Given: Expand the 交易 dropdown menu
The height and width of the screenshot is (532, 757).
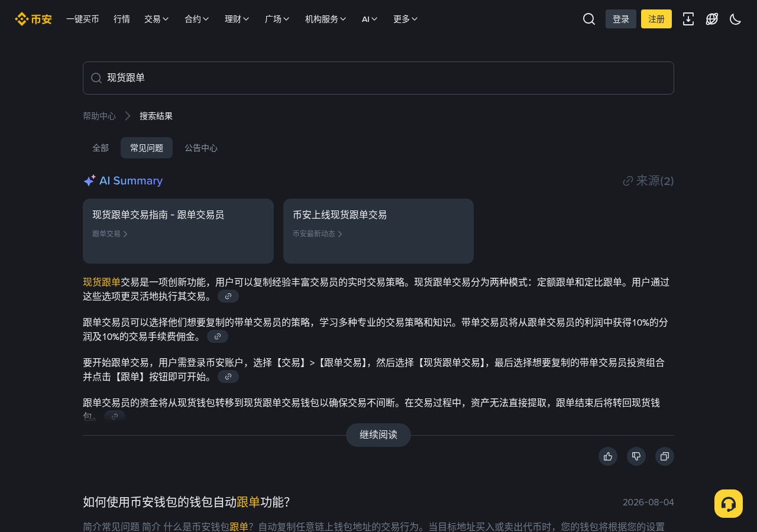Looking at the screenshot, I should (157, 19).
